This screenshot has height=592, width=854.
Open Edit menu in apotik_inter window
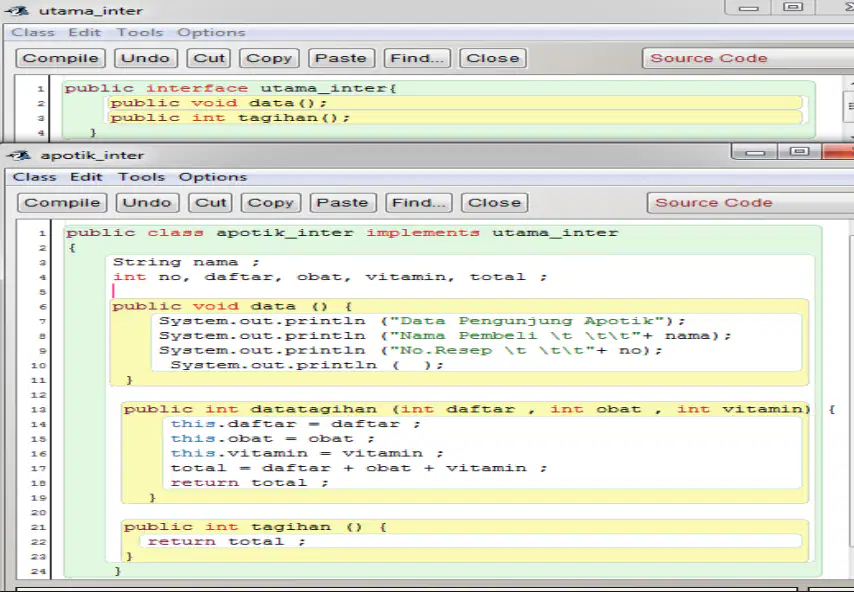click(87, 177)
